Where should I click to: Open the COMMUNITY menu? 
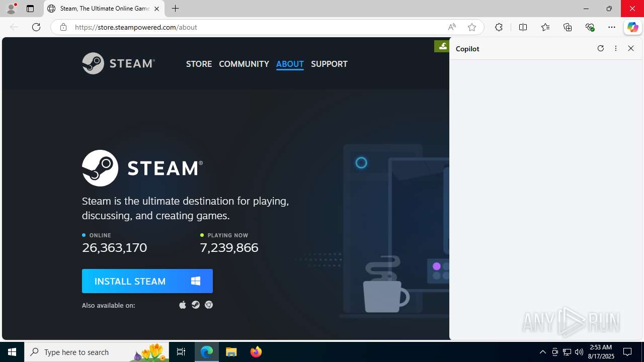[244, 64]
